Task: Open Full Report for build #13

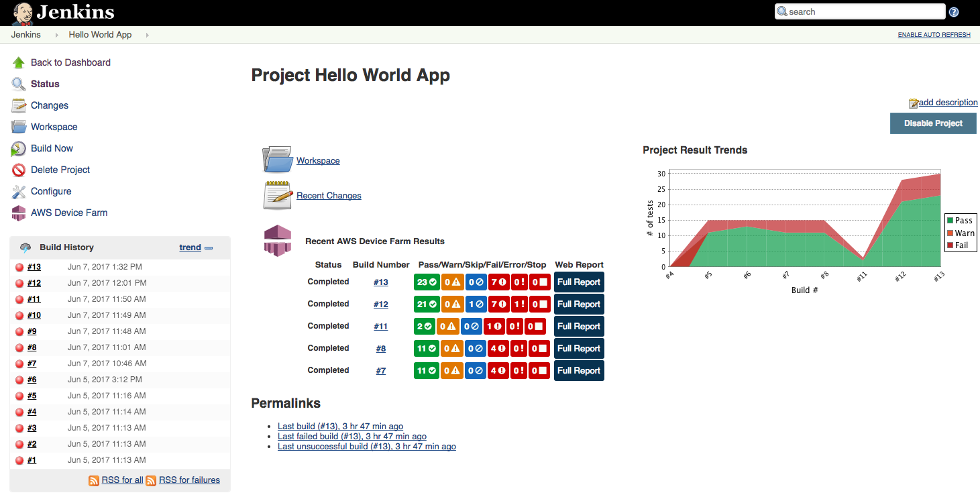Action: pos(579,282)
